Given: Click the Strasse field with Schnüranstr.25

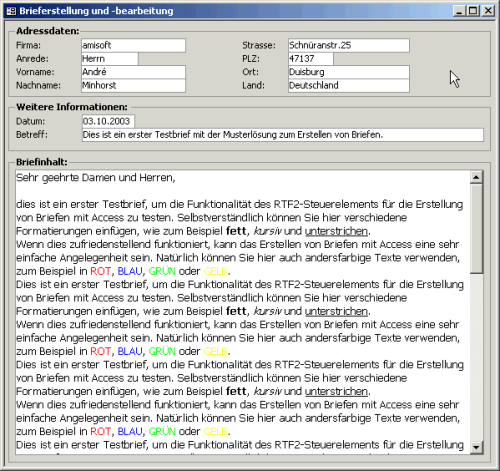Looking at the screenshot, I should click(349, 45).
